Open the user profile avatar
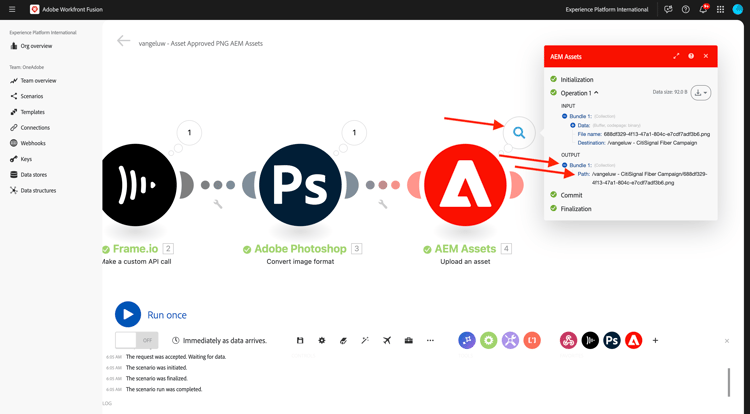Screen dimensions: 750x414 pyautogui.click(x=738, y=10)
